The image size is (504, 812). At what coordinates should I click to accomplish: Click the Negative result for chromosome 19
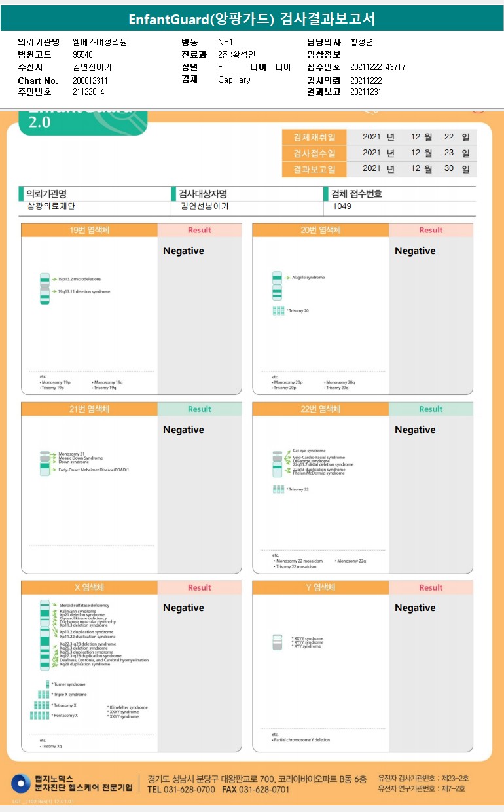point(183,251)
